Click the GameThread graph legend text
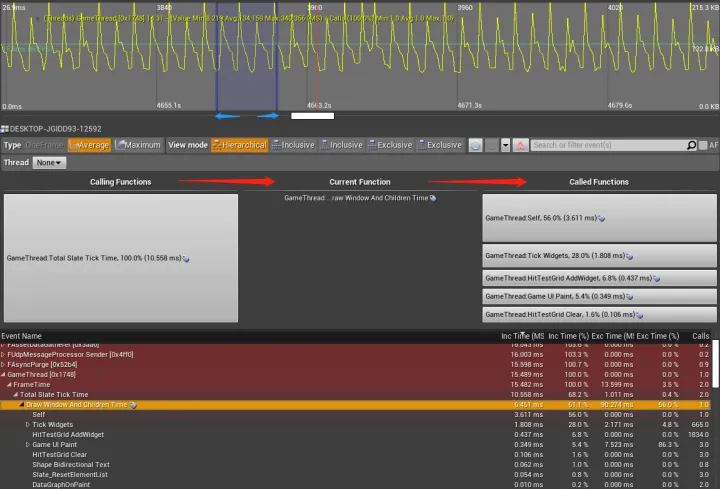The image size is (720, 489). pyautogui.click(x=248, y=18)
